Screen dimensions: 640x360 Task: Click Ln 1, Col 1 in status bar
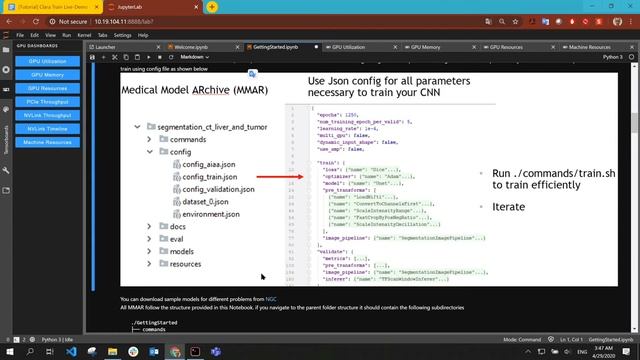[571, 340]
